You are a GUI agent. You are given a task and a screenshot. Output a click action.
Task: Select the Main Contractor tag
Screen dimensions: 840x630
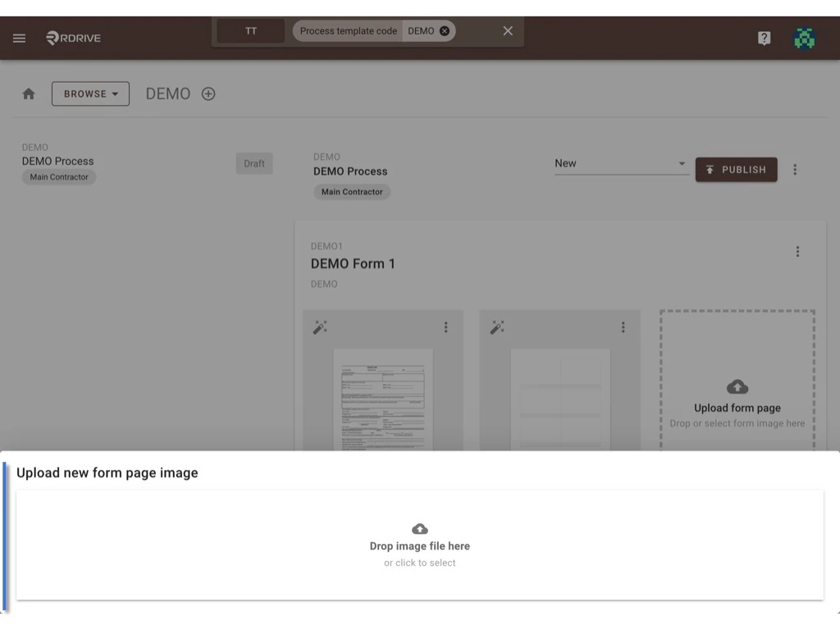[x=58, y=176]
